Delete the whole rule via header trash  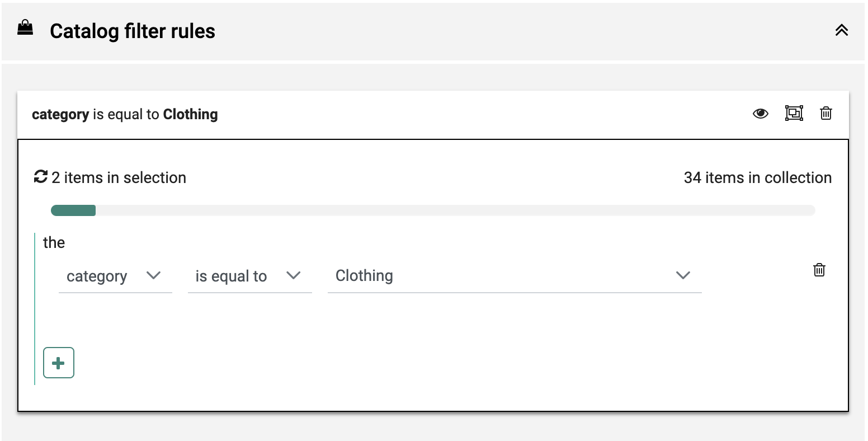point(825,114)
